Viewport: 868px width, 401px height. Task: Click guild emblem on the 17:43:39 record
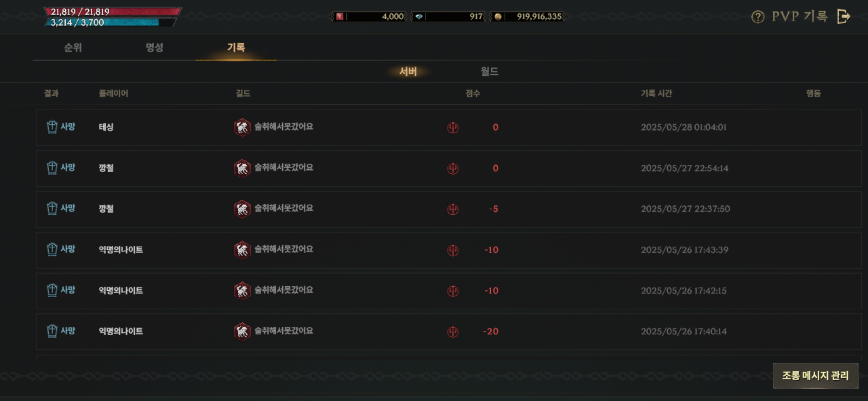coord(242,250)
